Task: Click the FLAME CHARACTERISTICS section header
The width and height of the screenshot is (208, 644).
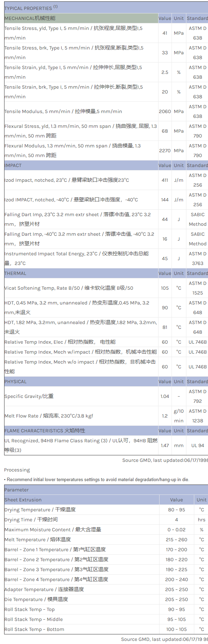Action: tap(45, 431)
